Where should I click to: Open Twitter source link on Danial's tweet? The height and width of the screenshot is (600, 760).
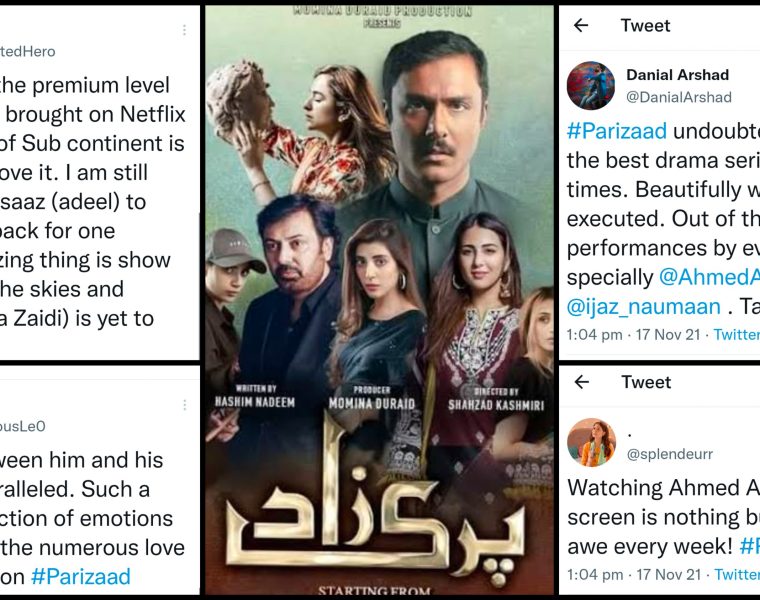[737, 335]
